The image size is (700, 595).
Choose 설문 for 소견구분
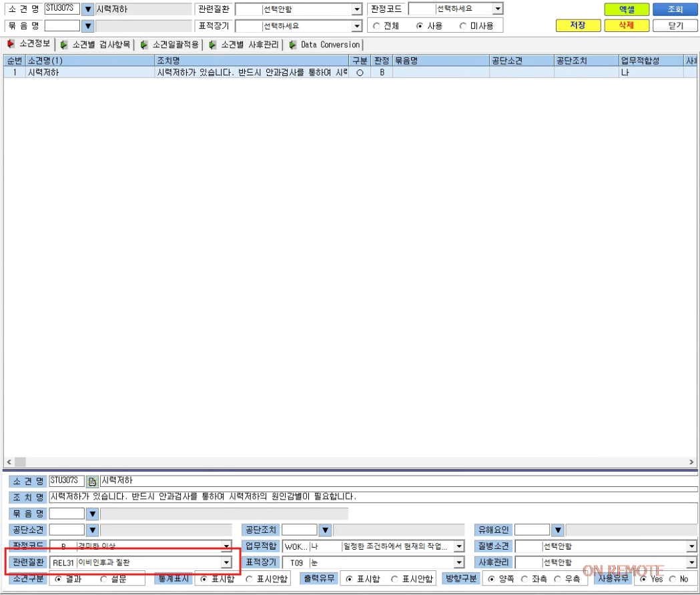tap(103, 580)
